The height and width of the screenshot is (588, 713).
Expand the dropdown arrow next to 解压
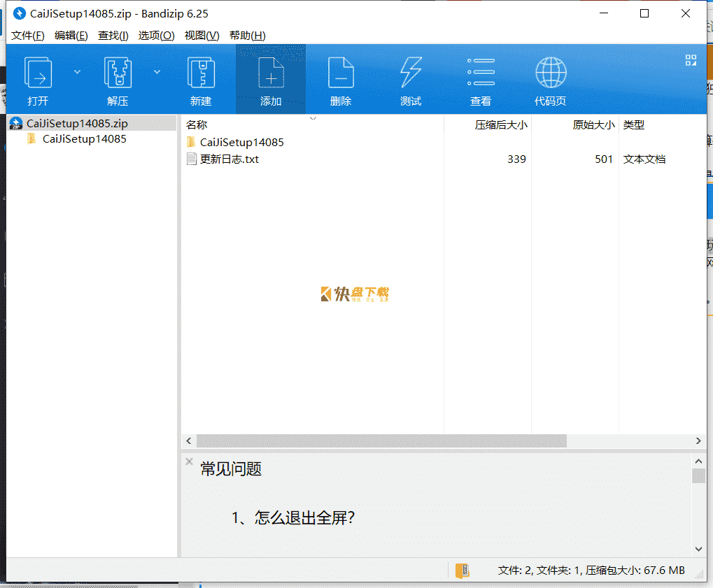click(x=157, y=72)
